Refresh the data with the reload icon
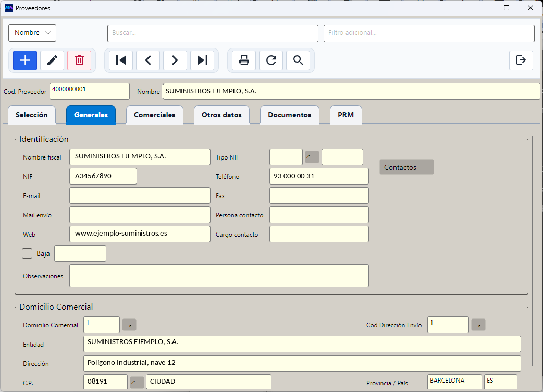 click(271, 60)
